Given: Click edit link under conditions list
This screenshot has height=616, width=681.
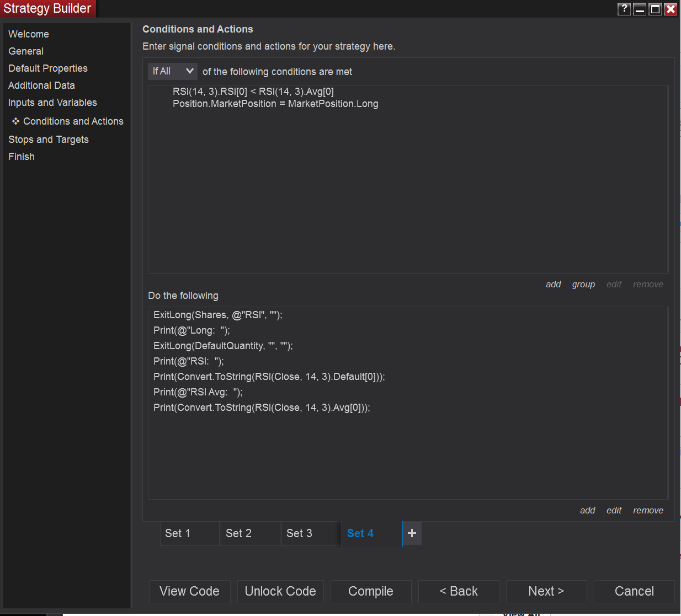Looking at the screenshot, I should coord(614,285).
